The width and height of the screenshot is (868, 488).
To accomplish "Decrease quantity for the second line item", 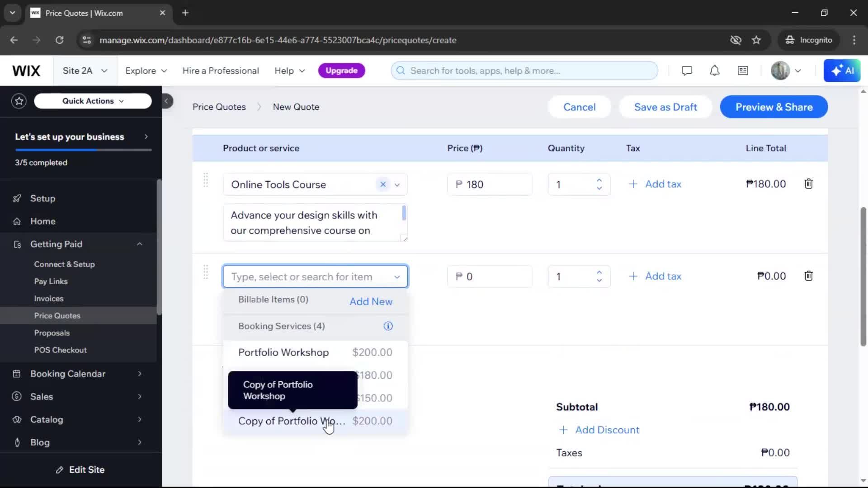I will click(x=599, y=281).
